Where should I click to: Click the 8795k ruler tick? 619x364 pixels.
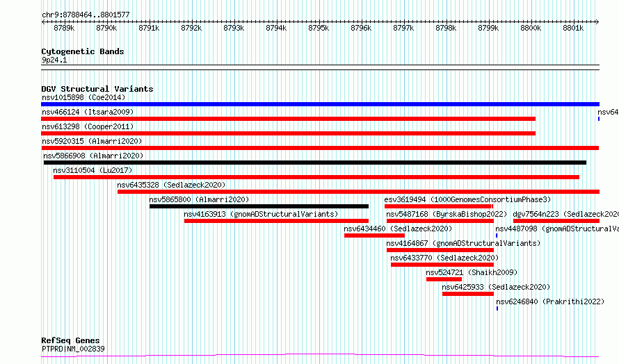click(319, 28)
